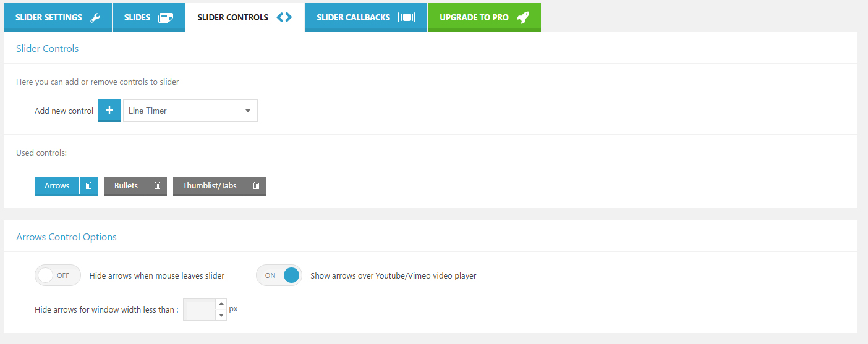Click trash icon next to Thumblist/Tabs
Viewport: 868px width, 344px height.
click(257, 185)
